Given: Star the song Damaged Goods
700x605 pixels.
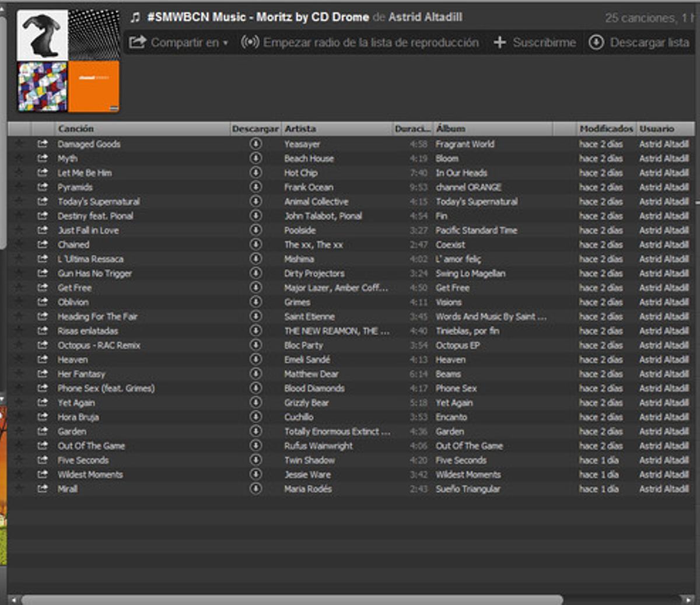Looking at the screenshot, I should pos(19,144).
